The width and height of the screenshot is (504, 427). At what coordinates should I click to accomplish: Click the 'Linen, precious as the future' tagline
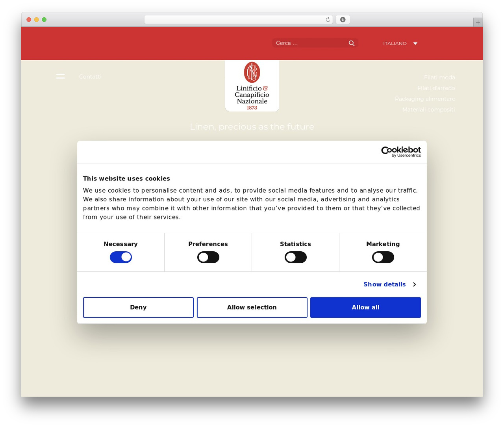(x=252, y=127)
